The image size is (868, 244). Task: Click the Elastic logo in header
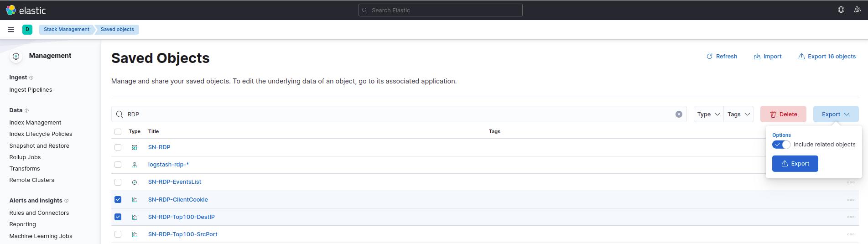(26, 10)
